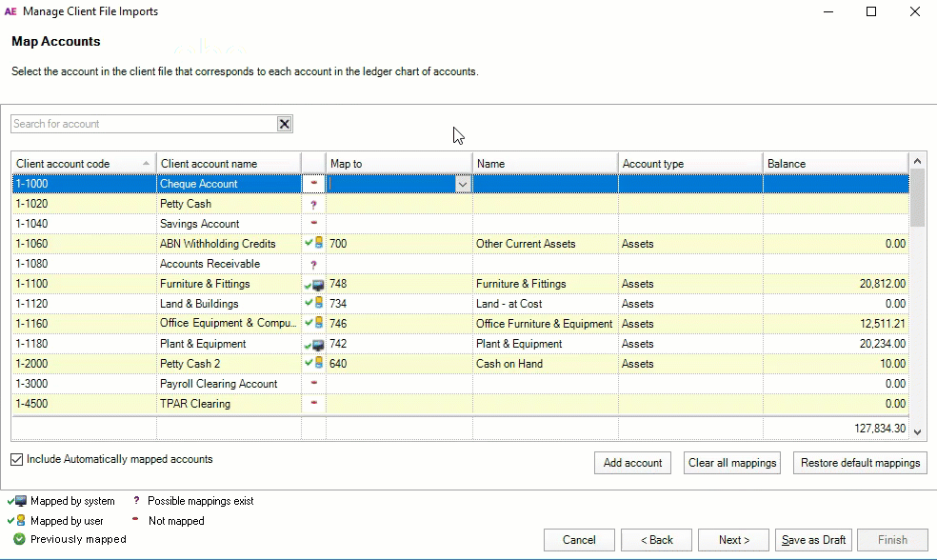This screenshot has width=937, height=560.
Task: Restore default mappings
Action: coord(859,463)
